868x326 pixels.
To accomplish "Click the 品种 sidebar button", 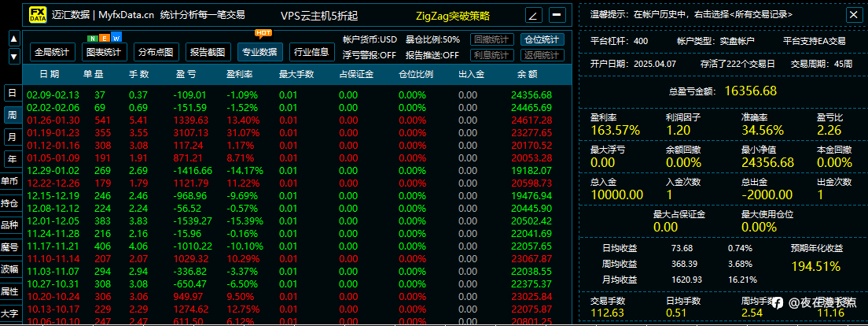I will pos(10,225).
